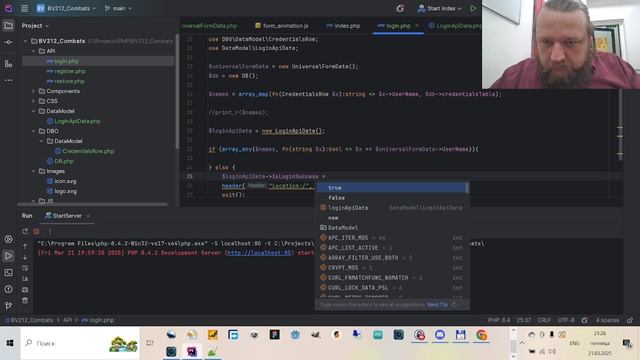
Task: Open the Terminal tool window icon
Action: [8, 272]
